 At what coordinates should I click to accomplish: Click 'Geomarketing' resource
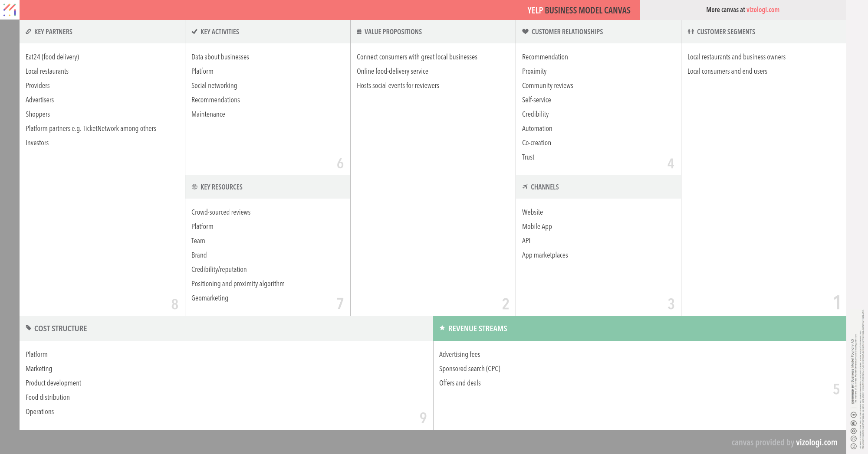pyautogui.click(x=210, y=298)
